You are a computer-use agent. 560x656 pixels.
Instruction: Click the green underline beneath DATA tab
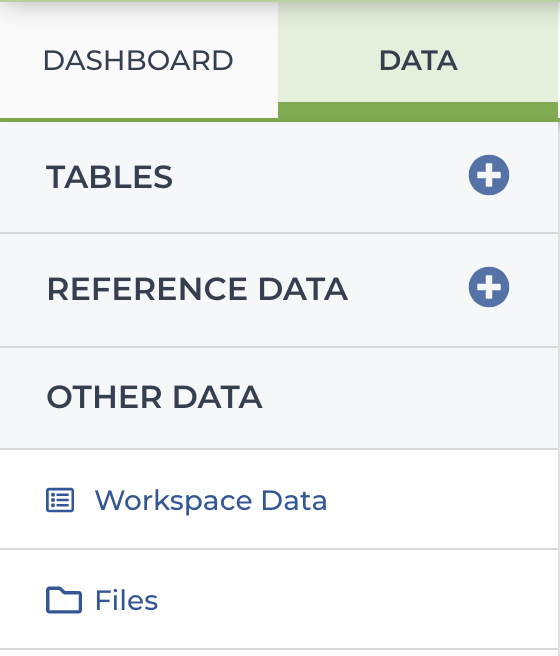(418, 110)
